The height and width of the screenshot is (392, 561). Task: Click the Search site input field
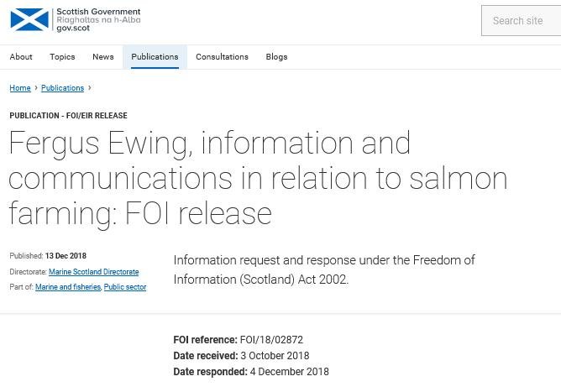[521, 20]
